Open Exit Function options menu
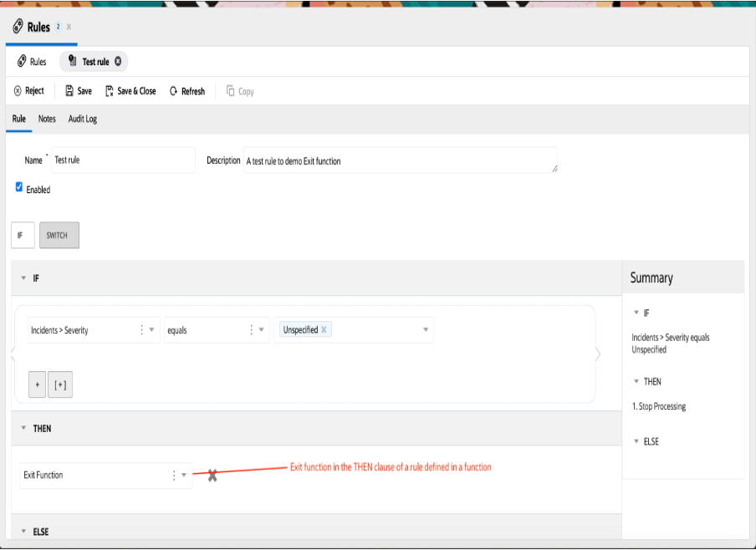 tap(174, 476)
